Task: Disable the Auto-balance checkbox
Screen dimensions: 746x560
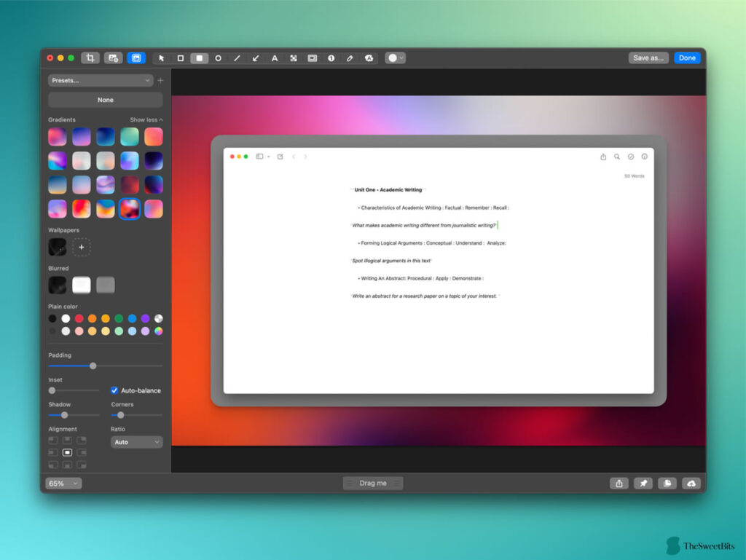Action: click(x=114, y=390)
